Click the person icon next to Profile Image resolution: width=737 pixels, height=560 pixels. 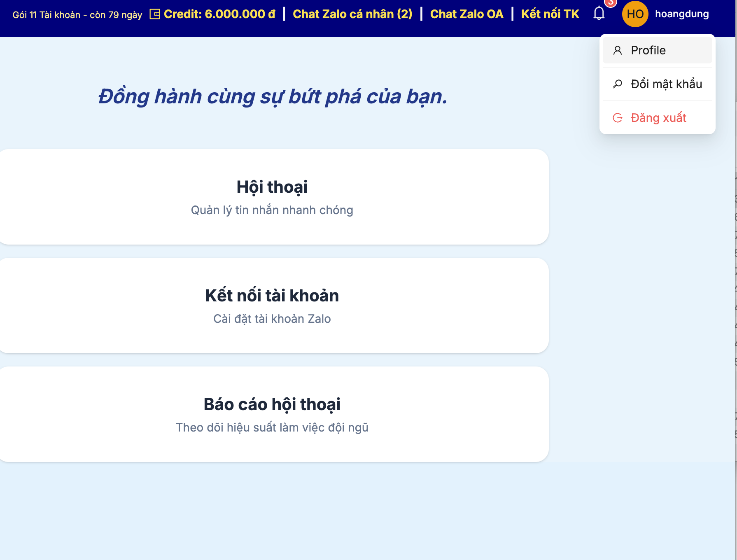[618, 50]
